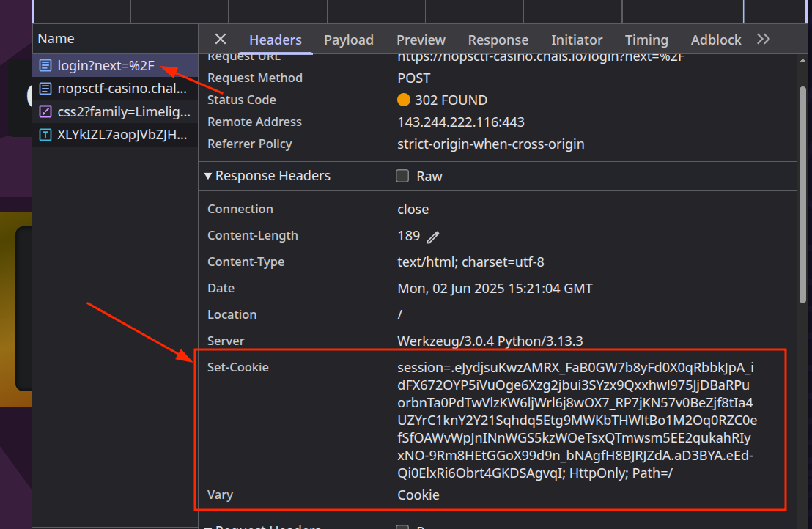
Task: View the Timing tab
Action: tap(646, 40)
